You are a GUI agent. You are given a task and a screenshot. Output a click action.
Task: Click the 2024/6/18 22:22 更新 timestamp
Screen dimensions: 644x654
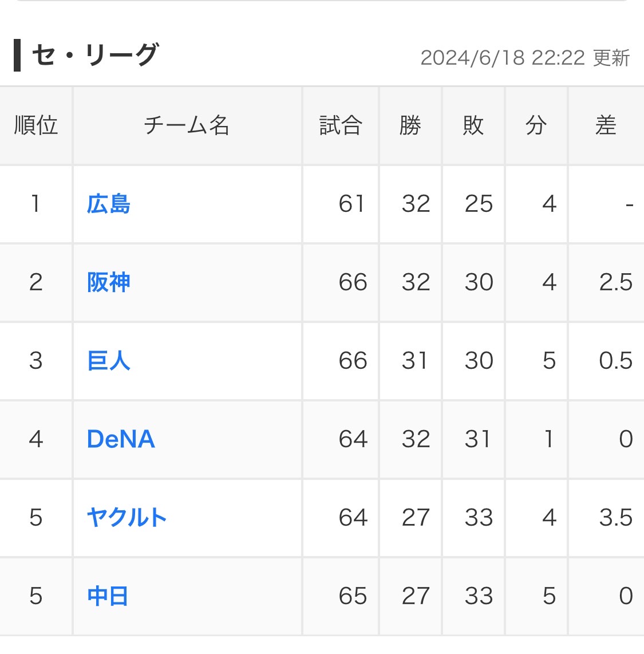click(x=525, y=58)
